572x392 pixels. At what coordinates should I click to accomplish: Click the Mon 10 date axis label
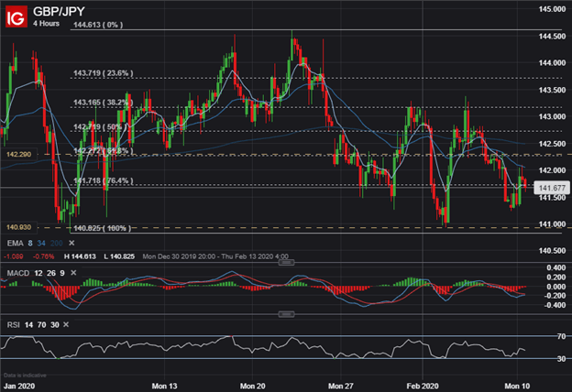click(x=517, y=386)
